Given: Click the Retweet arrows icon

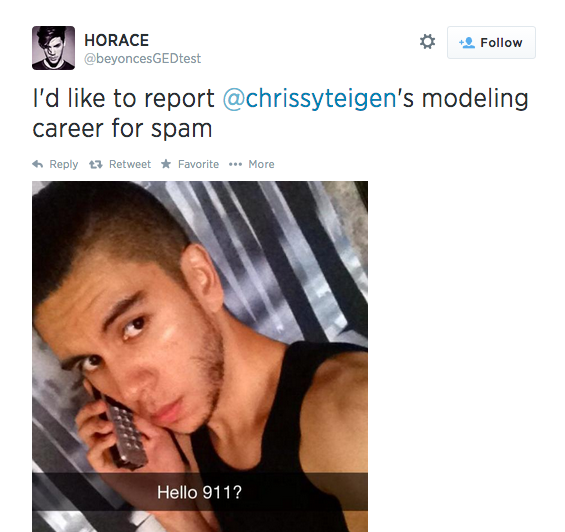Looking at the screenshot, I should (x=96, y=165).
